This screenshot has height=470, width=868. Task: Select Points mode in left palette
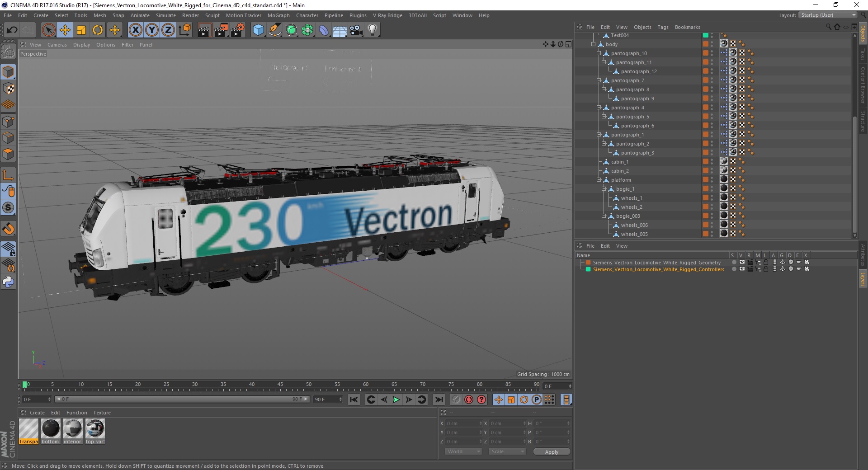[x=8, y=121]
